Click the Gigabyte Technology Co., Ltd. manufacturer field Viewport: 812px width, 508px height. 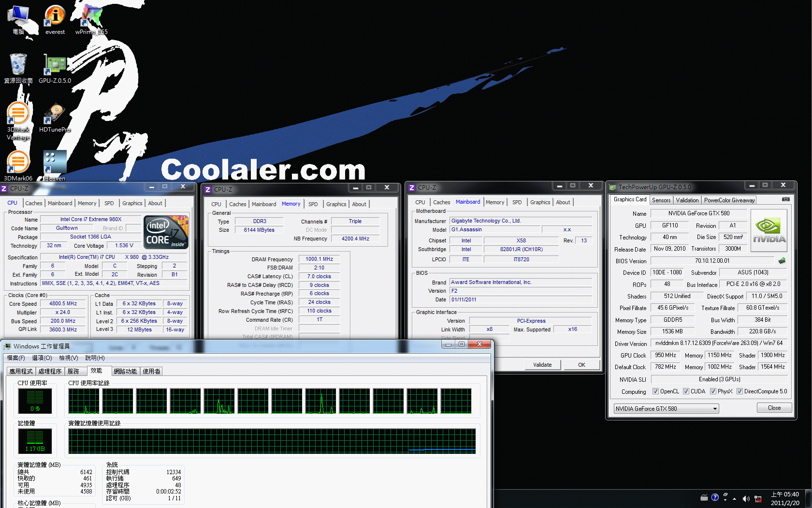(521, 221)
